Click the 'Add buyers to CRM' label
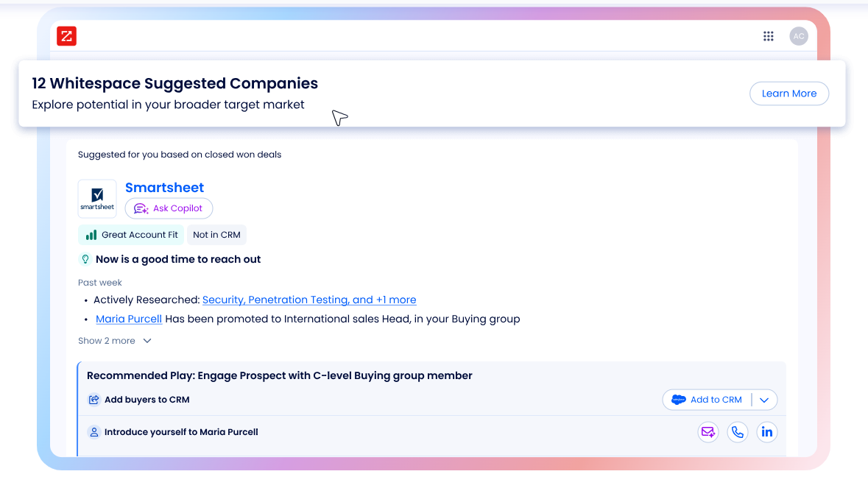Screen dimensions: 868x488 (x=147, y=400)
